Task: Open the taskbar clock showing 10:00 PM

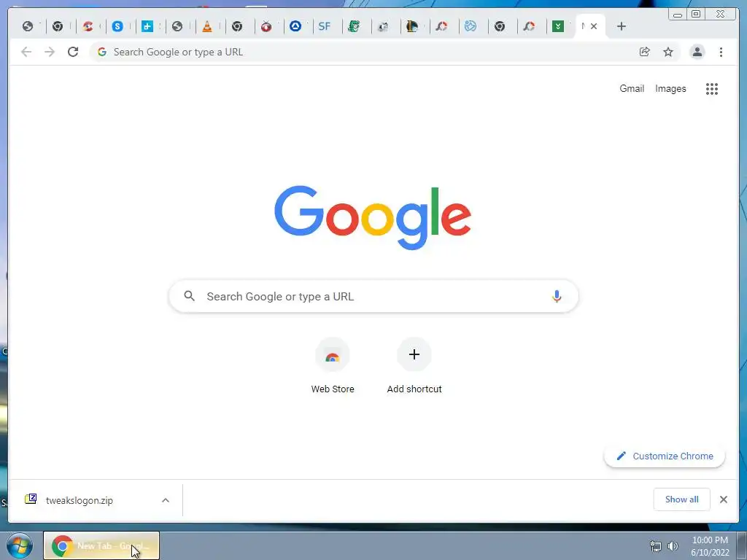Action: tap(710, 546)
